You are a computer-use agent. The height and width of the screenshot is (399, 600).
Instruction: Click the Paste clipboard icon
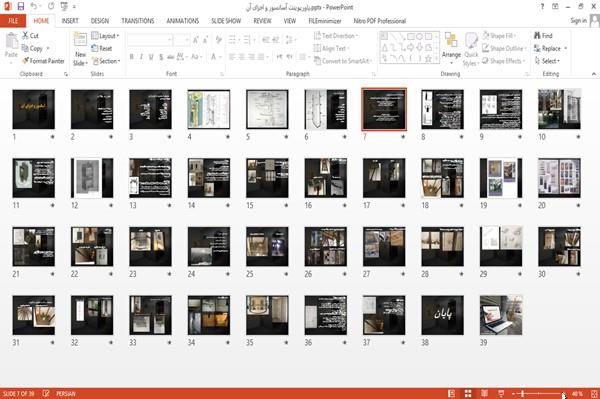(11, 41)
